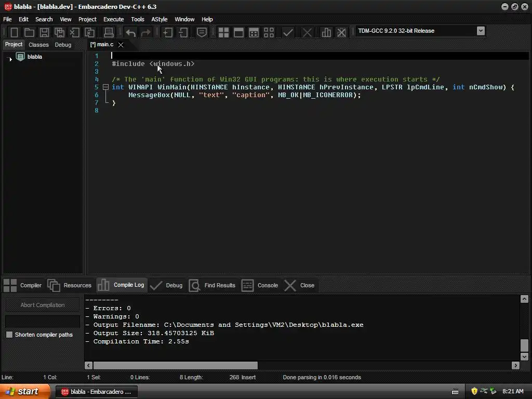Click the Close All files toolbar icon
The width and height of the screenshot is (532, 399).
tap(89, 33)
